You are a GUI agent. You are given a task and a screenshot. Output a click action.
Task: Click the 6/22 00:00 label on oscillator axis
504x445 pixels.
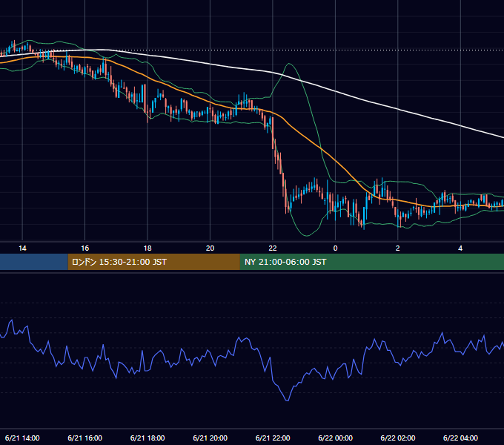click(335, 438)
